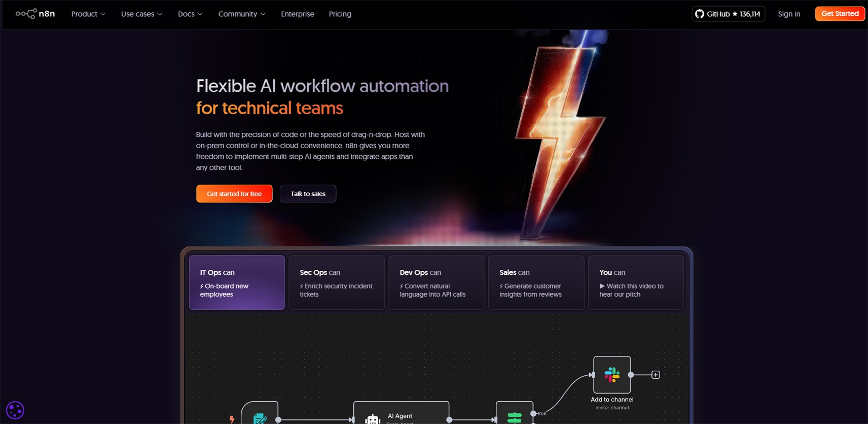Click the Add to channel label

612,400
